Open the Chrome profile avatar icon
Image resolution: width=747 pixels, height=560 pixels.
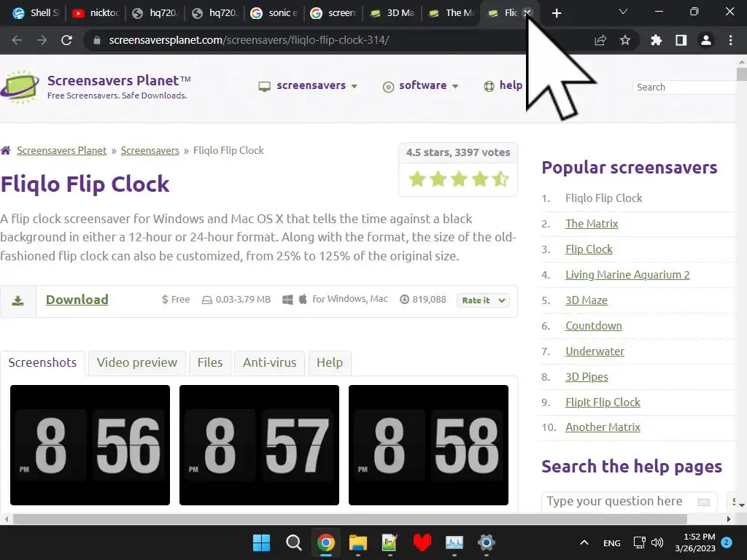(x=706, y=40)
